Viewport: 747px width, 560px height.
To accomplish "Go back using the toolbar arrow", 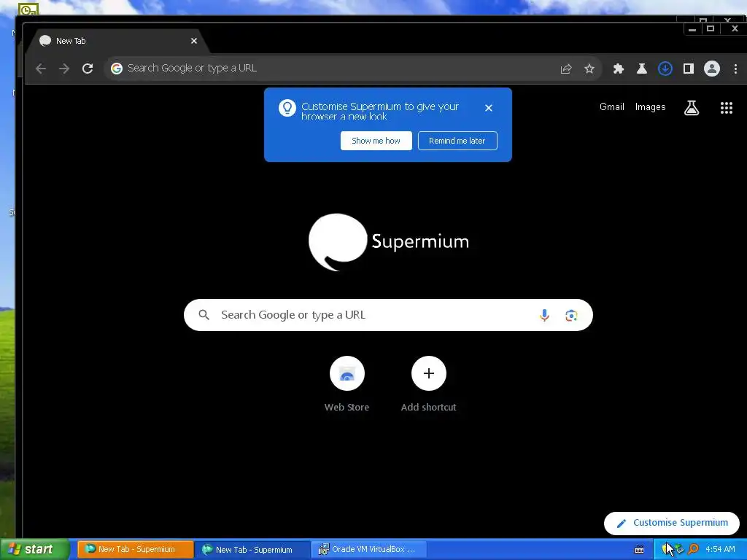I will click(41, 69).
